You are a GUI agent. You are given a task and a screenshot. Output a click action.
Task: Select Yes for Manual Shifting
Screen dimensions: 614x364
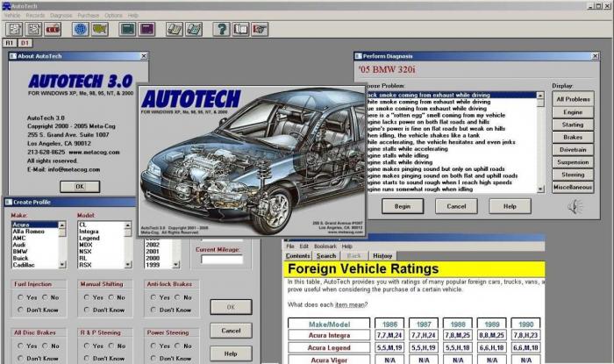pos(87,297)
